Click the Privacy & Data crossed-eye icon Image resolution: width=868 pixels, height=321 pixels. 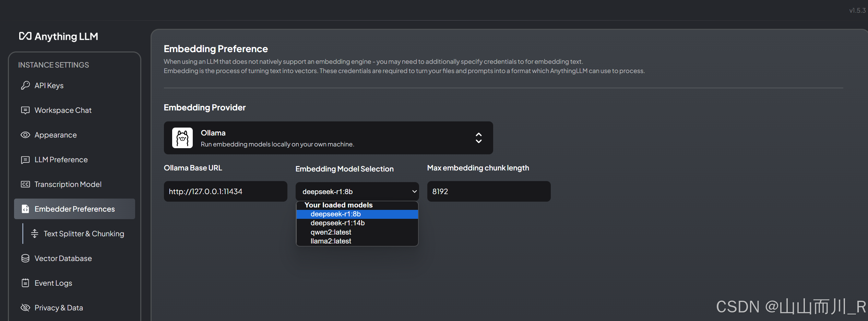25,308
